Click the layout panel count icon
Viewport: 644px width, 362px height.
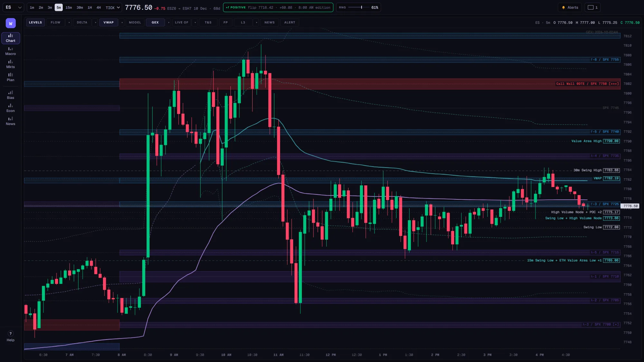click(x=592, y=7)
